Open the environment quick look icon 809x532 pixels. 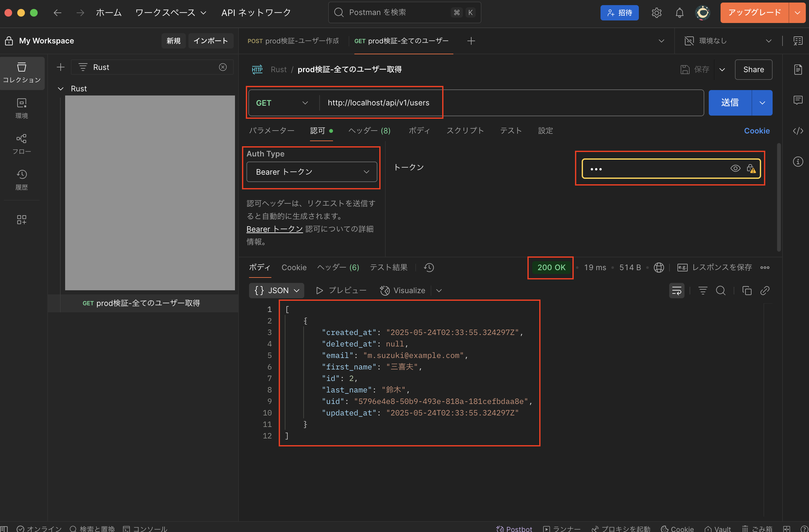798,41
